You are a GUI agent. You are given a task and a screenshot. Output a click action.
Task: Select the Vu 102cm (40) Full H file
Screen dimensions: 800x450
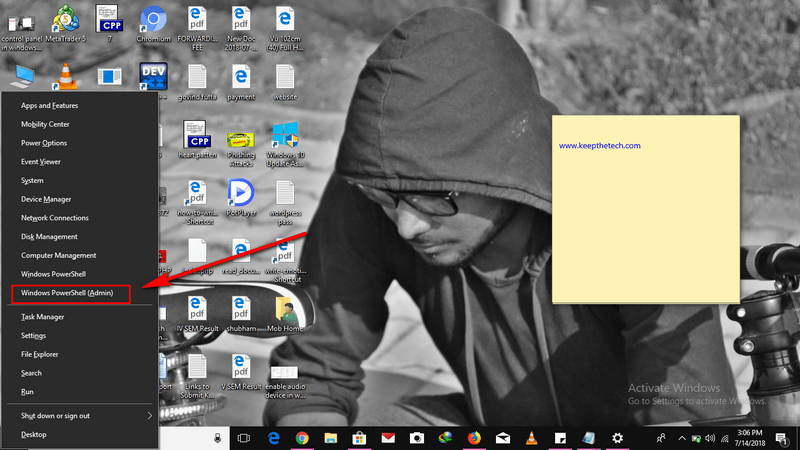(x=285, y=28)
